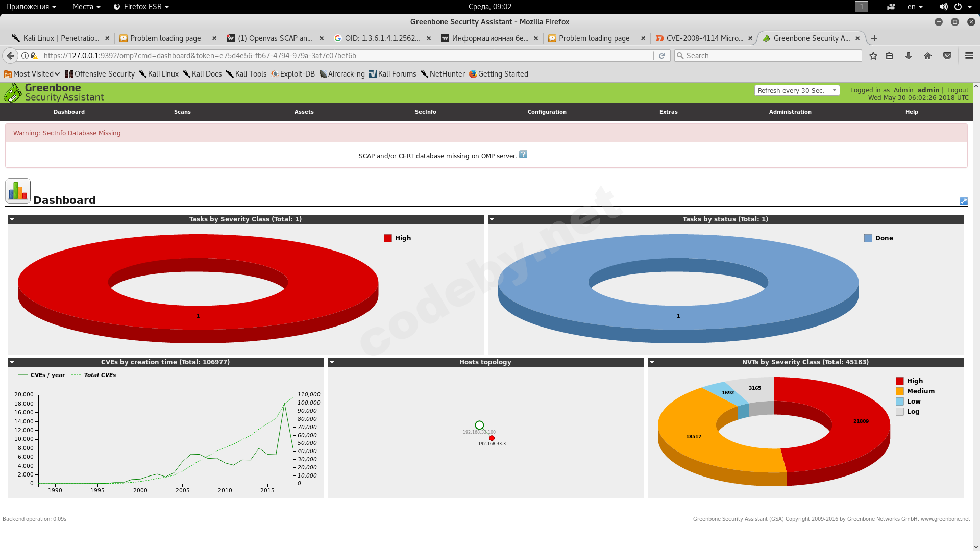Click the dashboard edit wrench icon
980x551 pixels.
[963, 201]
